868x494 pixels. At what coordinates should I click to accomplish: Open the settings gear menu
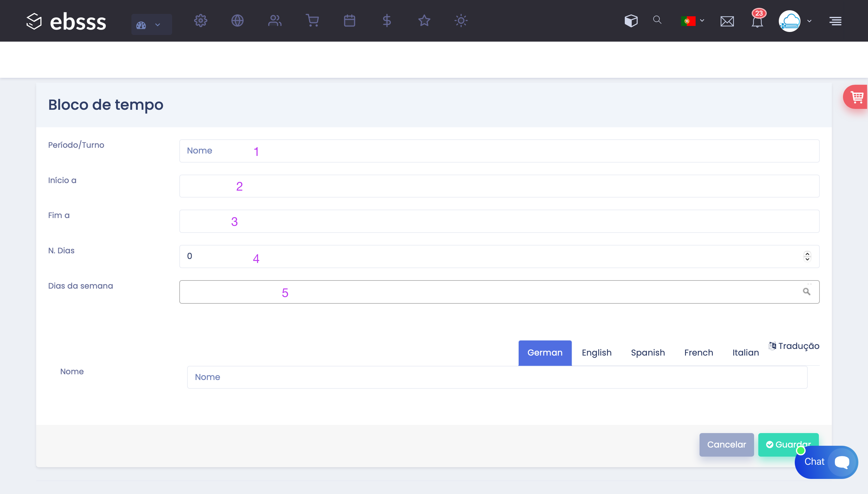click(200, 21)
